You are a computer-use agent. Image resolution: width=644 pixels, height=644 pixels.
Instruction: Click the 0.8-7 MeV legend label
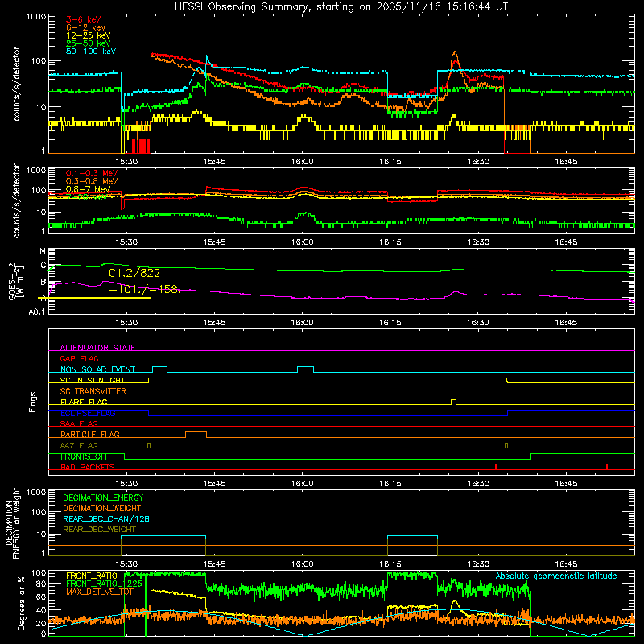[x=88, y=189]
